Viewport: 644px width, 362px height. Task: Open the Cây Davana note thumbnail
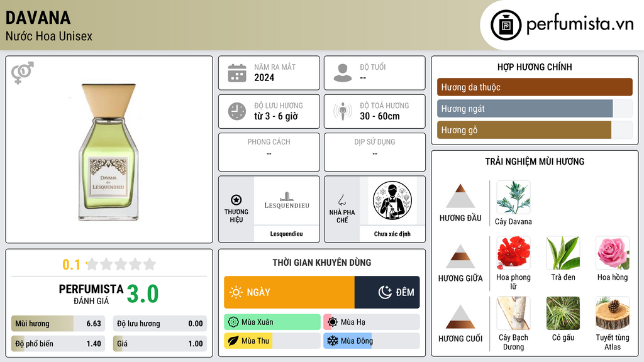click(x=513, y=197)
